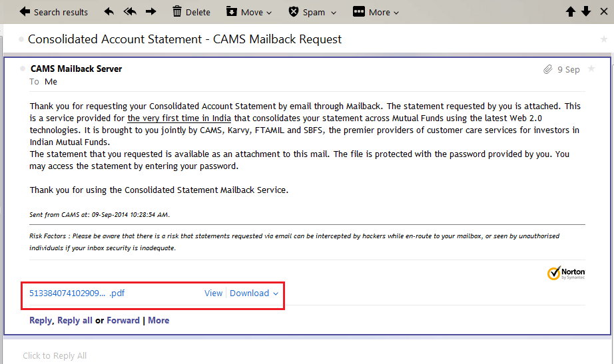Star the CAMS Mailback Server message
Image resolution: width=614 pixels, height=364 pixels.
coord(591,69)
